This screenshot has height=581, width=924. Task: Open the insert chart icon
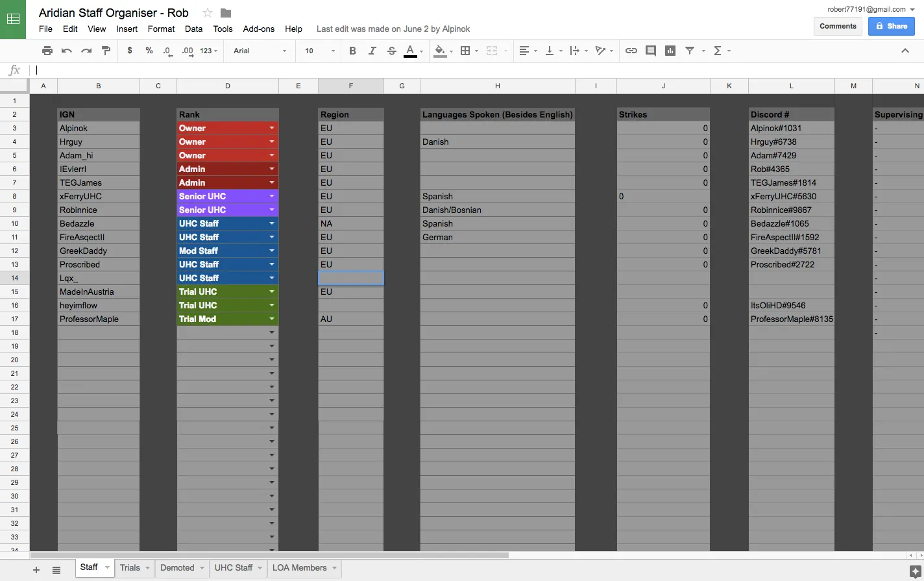(x=670, y=51)
